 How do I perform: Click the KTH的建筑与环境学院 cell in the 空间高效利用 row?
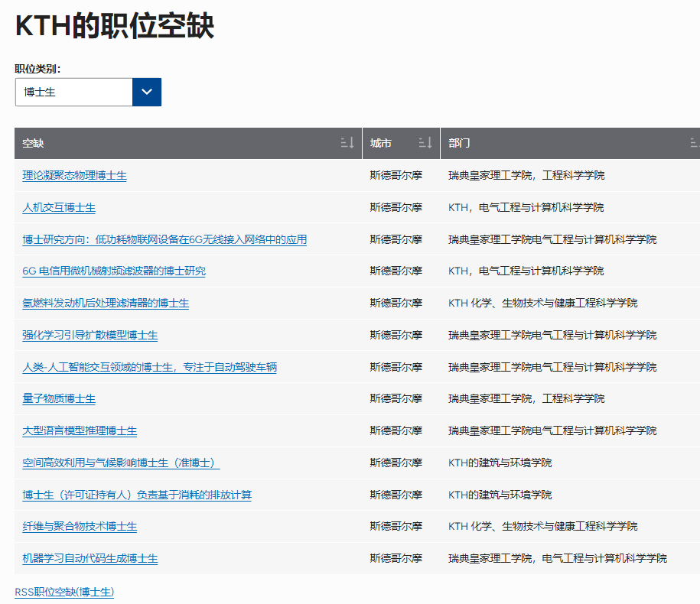click(x=500, y=463)
